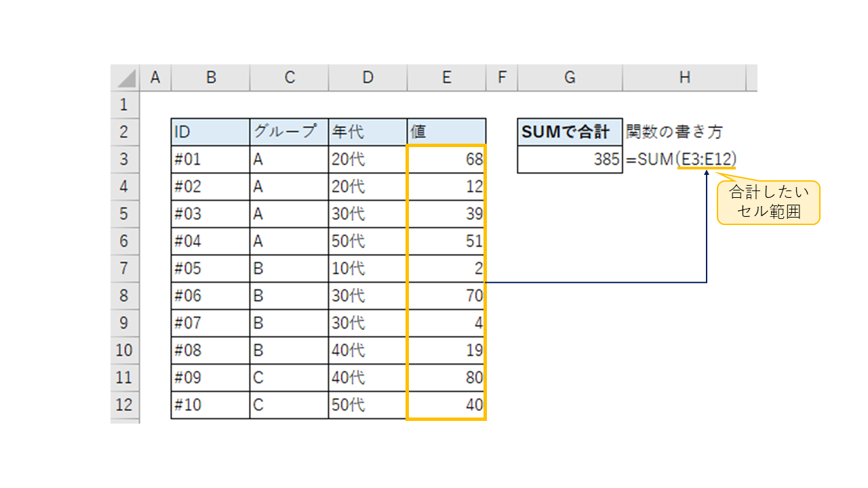The height and width of the screenshot is (488, 868).
Task: Select row 2 header
Action: [x=125, y=132]
